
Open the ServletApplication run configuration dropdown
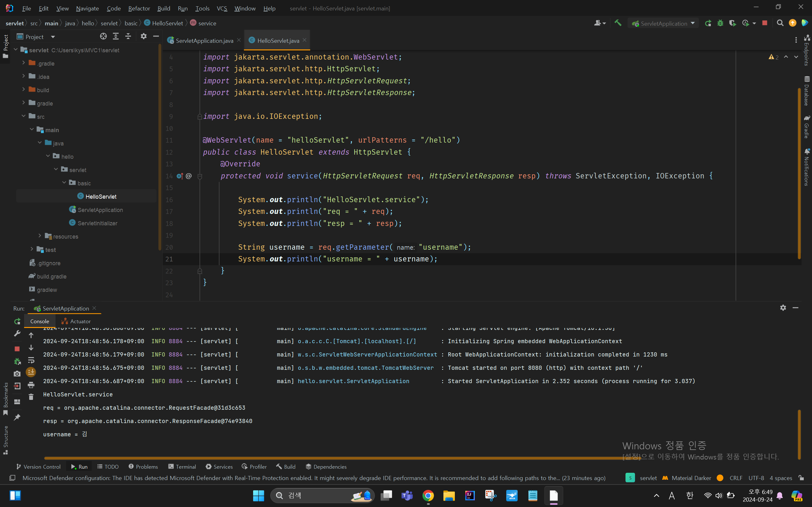point(663,23)
